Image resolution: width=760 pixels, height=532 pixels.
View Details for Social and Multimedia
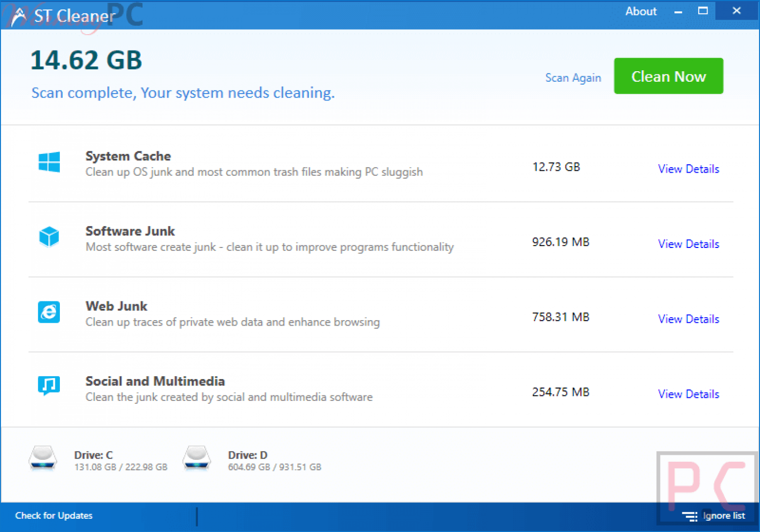688,394
